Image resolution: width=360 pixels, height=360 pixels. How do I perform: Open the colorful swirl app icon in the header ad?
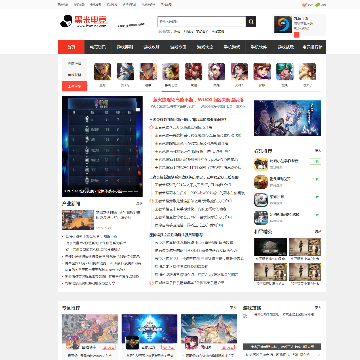coord(283,25)
